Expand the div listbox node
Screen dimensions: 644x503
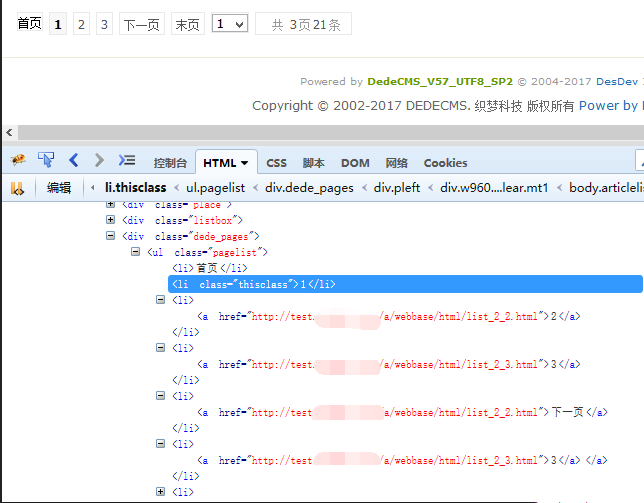click(111, 220)
